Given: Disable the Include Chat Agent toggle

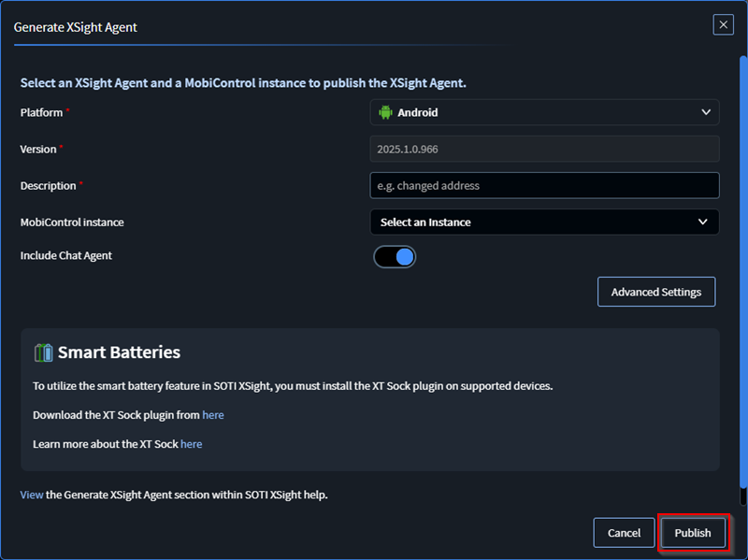Looking at the screenshot, I should pos(395,256).
